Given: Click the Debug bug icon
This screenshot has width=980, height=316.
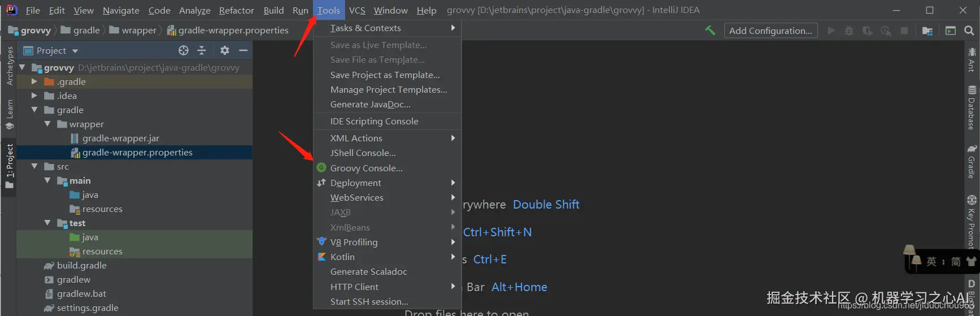Looking at the screenshot, I should [x=849, y=31].
